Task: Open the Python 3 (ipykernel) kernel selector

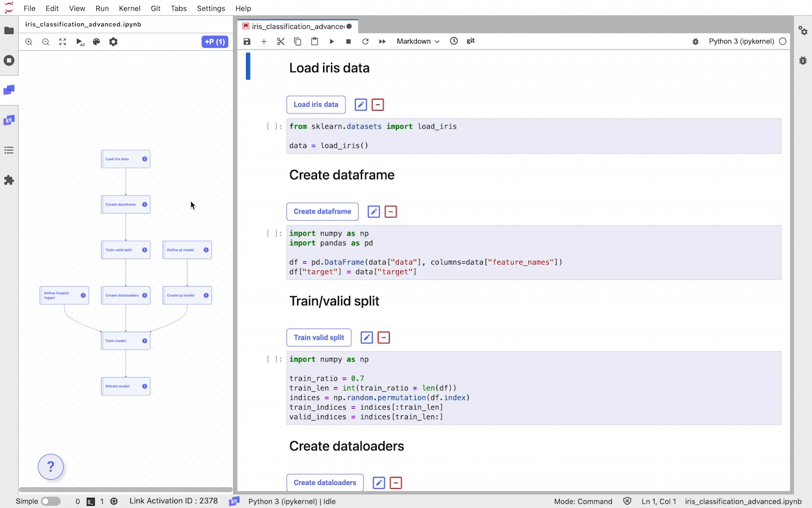Action: pos(741,41)
